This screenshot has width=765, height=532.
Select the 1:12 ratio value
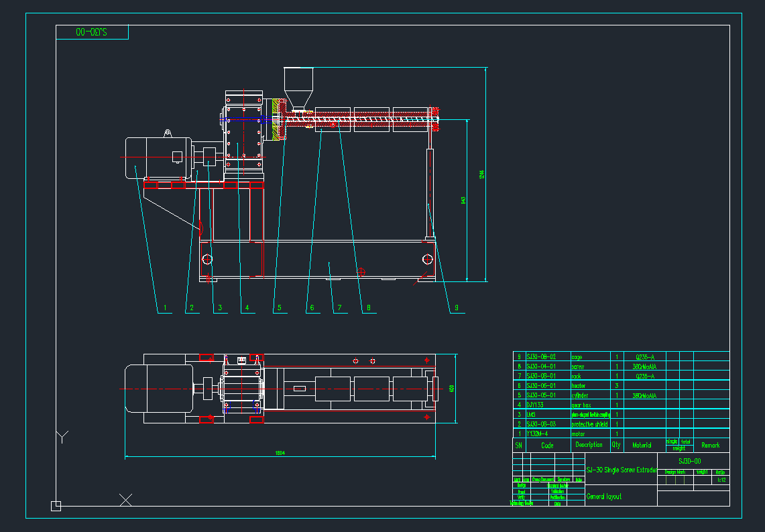[721, 480]
